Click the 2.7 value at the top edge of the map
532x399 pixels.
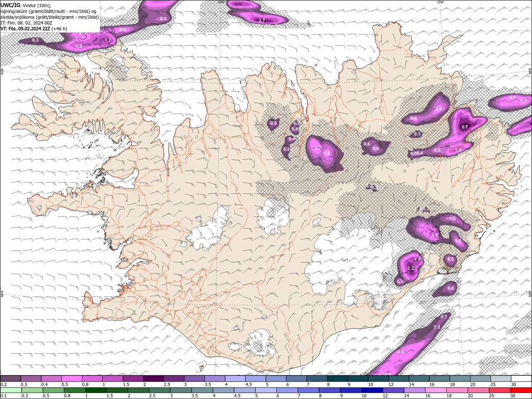(262, 20)
